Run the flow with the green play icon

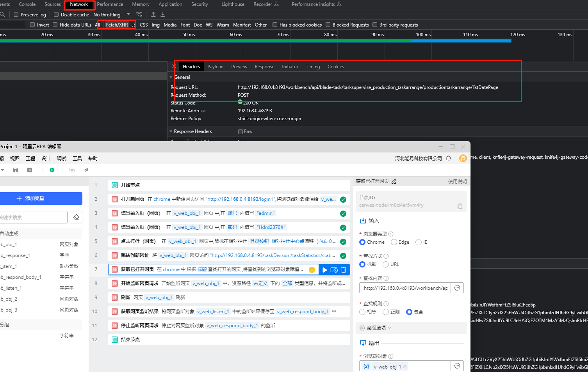click(52, 170)
